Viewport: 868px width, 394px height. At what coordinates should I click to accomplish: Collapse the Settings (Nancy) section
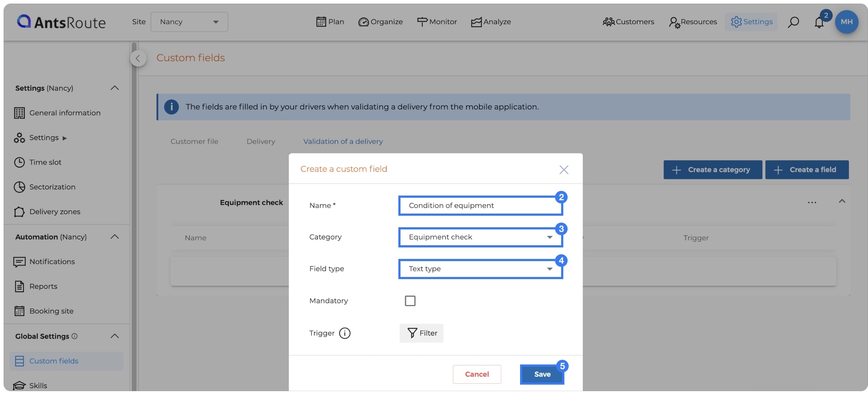point(115,88)
